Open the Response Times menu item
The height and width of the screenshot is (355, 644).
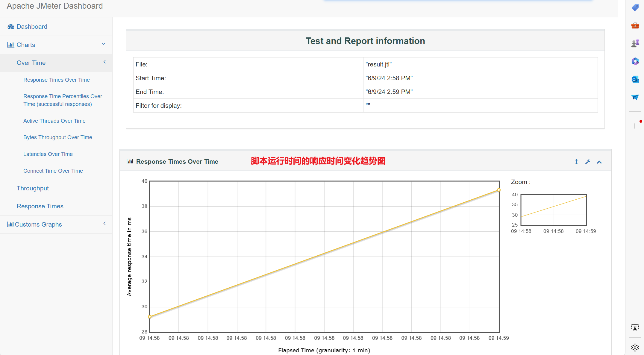click(40, 206)
